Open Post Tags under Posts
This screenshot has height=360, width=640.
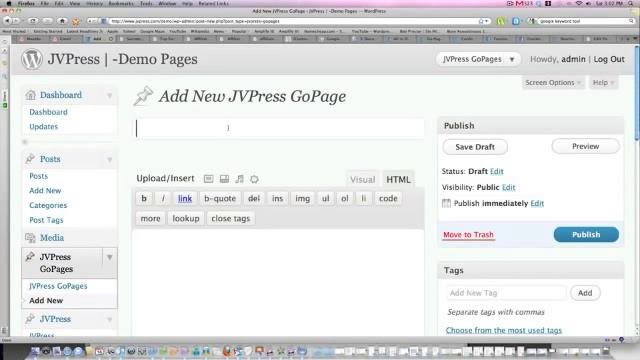pos(46,220)
